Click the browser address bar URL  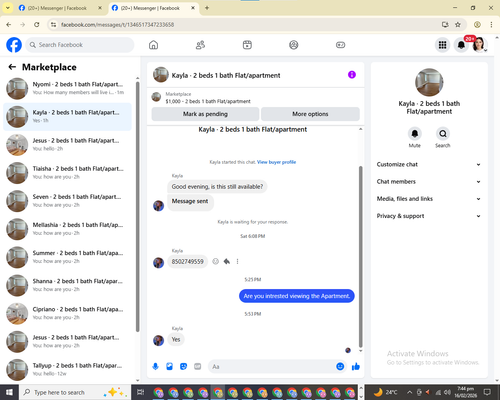118,25
